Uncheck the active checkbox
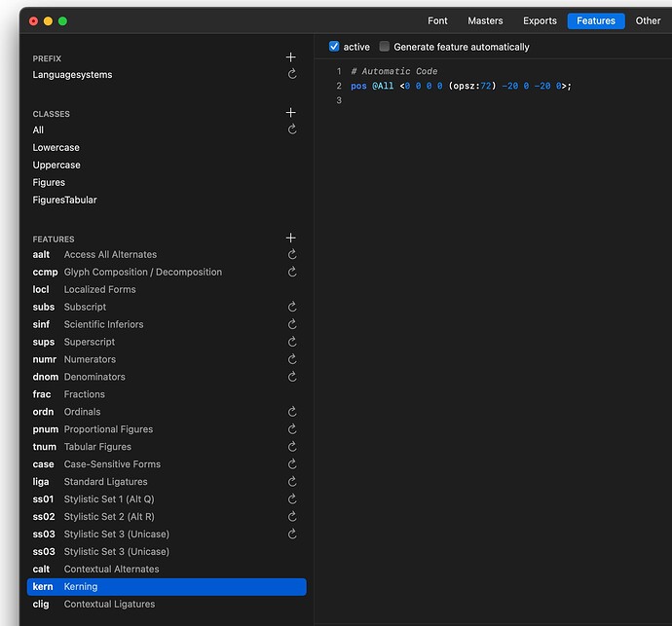This screenshot has width=672, height=626. (334, 47)
